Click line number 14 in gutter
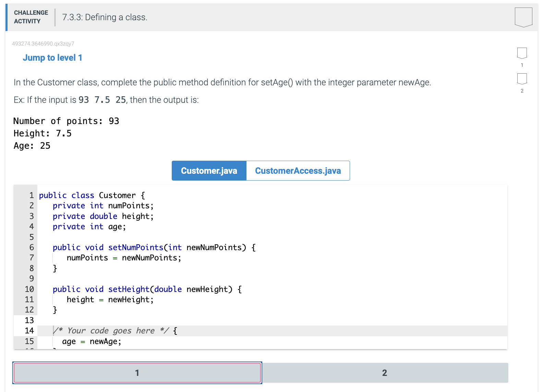This screenshot has width=543, height=392. 29,331
